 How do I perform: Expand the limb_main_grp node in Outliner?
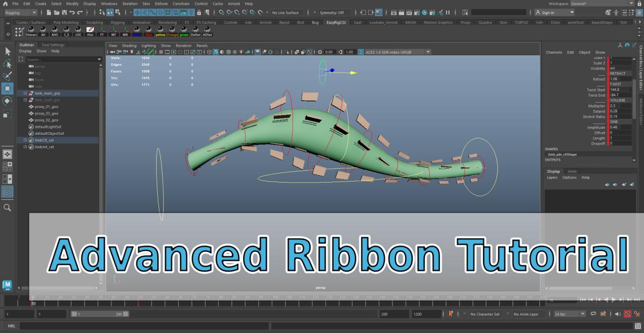pyautogui.click(x=25, y=93)
